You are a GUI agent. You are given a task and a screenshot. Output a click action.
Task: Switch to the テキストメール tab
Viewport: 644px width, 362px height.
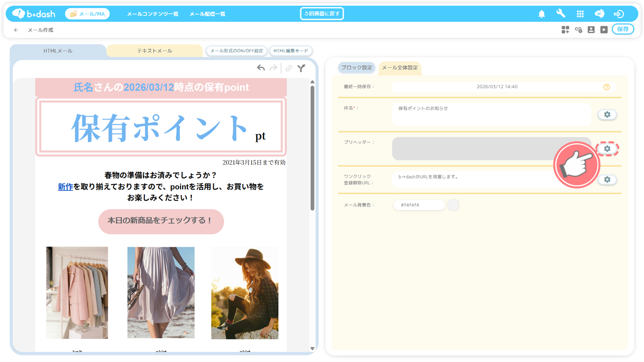[x=154, y=51]
